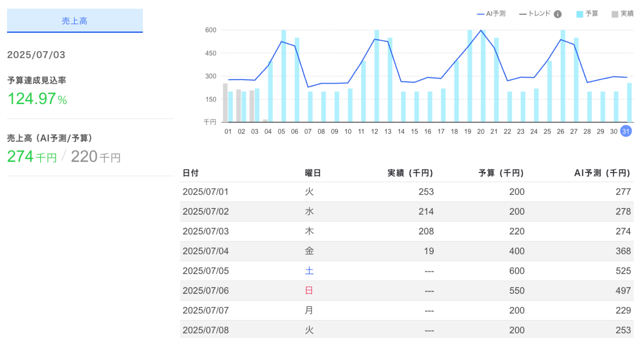This screenshot has width=644, height=338.
Task: Click the gray 220千円 budget value
Action: (x=96, y=157)
